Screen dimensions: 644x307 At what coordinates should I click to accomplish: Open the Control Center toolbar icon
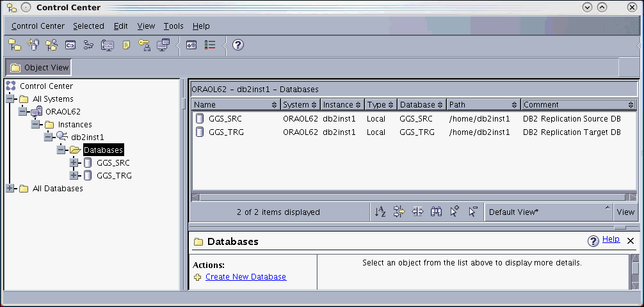pyautogui.click(x=15, y=45)
